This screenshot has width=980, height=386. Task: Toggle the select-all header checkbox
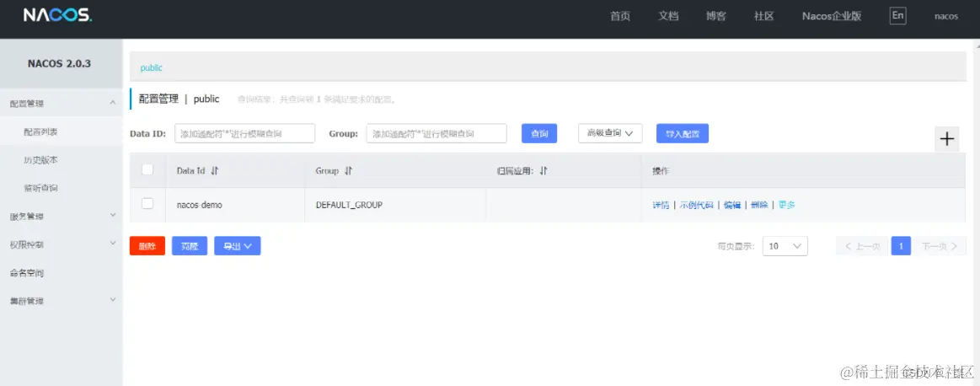[147, 169]
